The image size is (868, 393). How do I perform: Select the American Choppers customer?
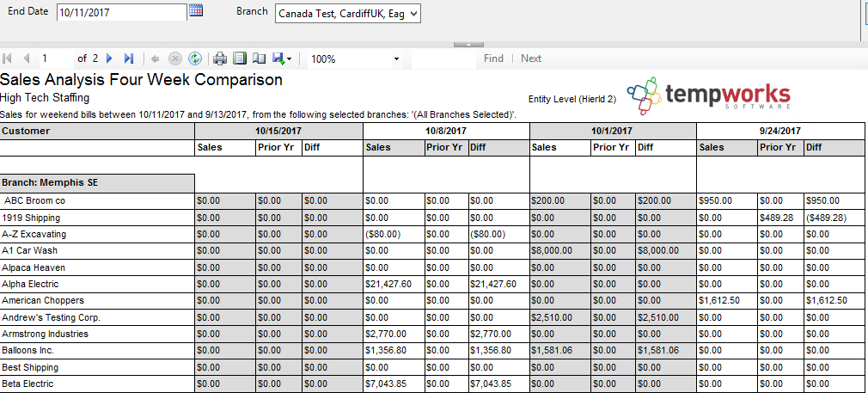point(43,300)
